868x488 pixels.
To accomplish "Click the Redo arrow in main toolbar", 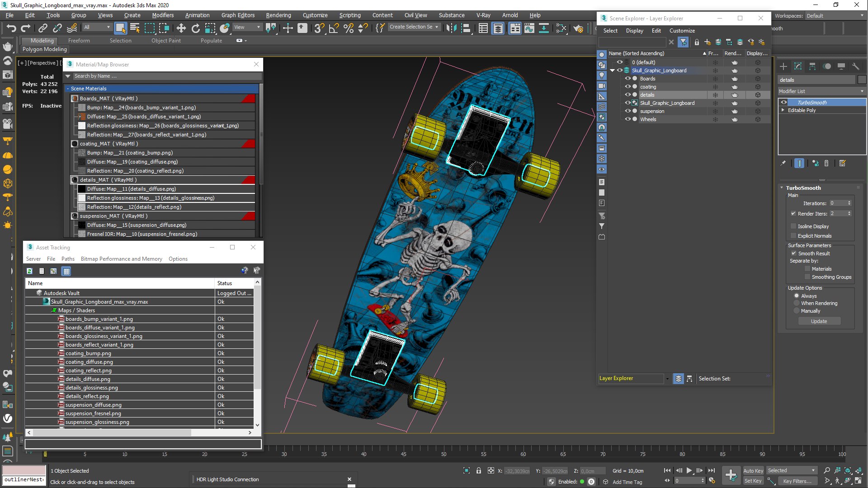I will click(x=26, y=28).
